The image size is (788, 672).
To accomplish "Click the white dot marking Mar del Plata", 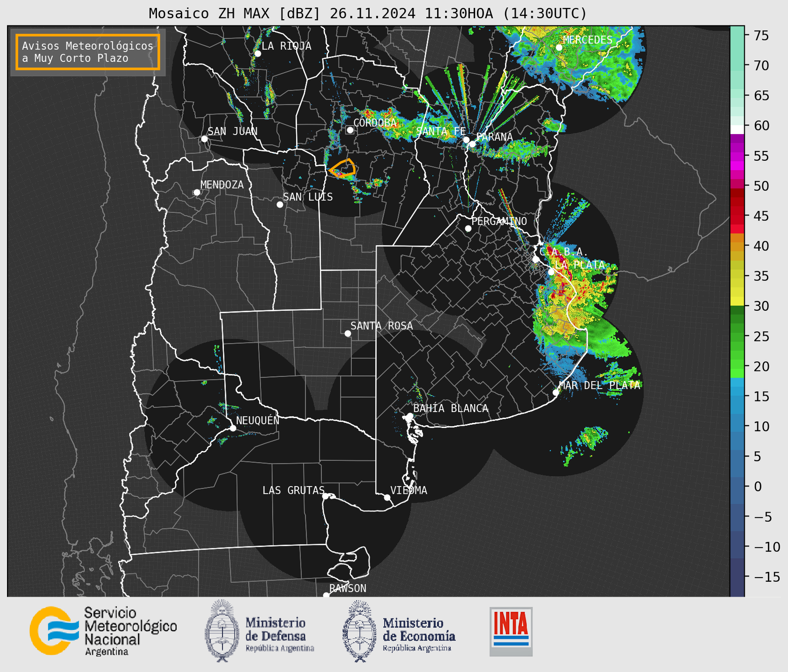I will 556,393.
